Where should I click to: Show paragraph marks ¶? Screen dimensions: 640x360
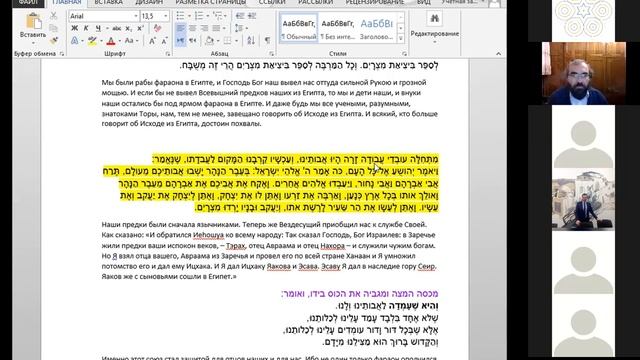pyautogui.click(x=267, y=40)
